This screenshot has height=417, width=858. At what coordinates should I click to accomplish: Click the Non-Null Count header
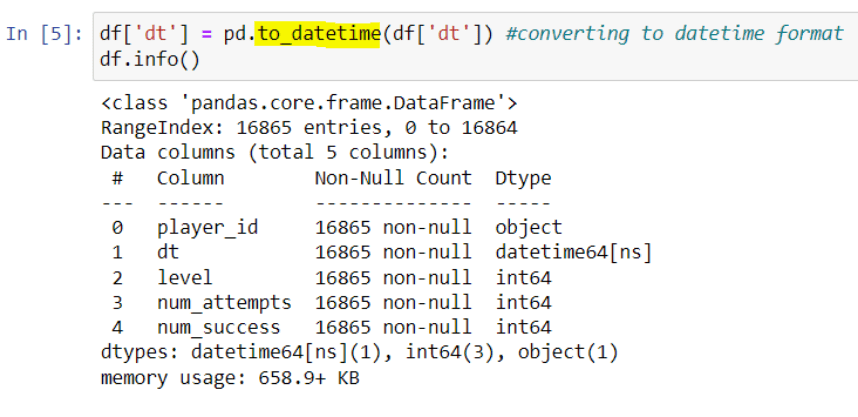click(393, 178)
